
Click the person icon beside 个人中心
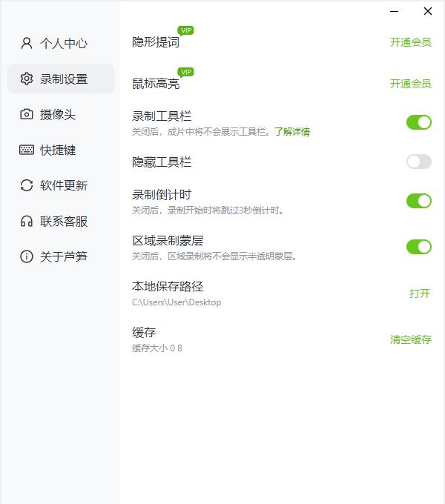point(27,43)
